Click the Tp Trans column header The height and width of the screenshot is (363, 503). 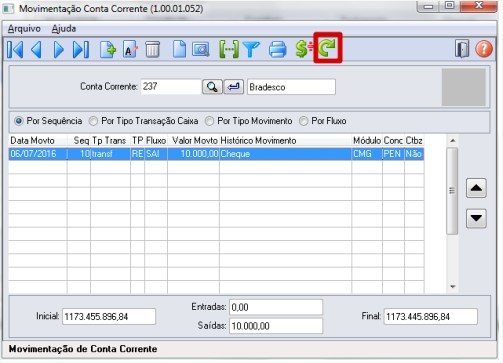[x=109, y=141]
